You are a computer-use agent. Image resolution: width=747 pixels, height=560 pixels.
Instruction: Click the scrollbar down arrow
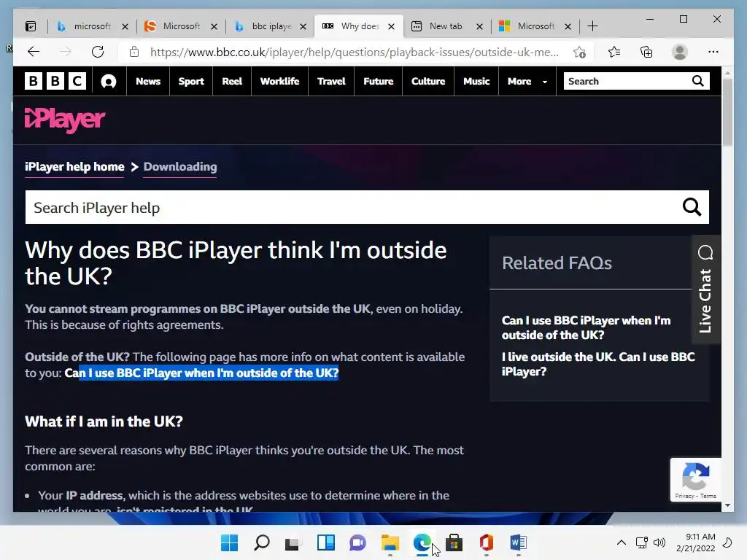(727, 505)
